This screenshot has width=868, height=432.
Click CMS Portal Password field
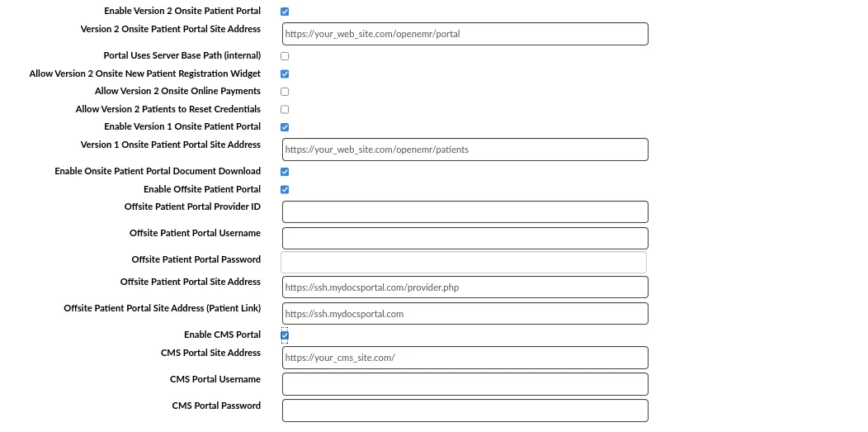tap(465, 411)
